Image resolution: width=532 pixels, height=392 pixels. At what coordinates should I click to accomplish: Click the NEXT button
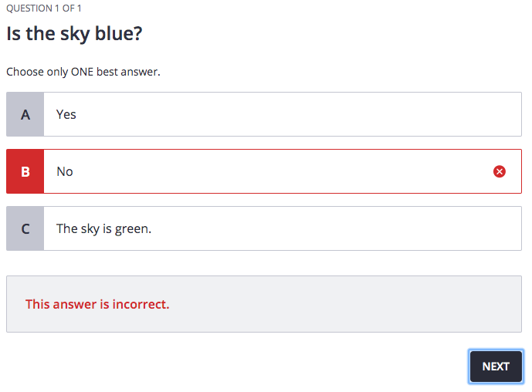tap(496, 367)
